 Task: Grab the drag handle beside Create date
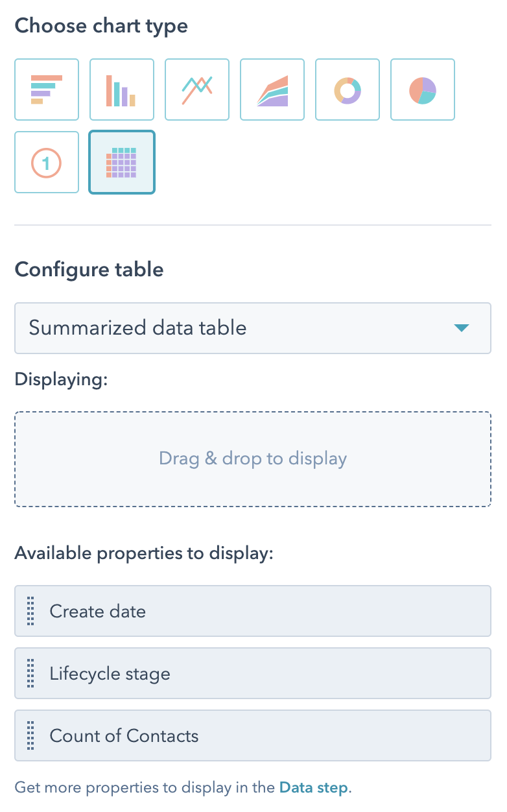30,611
